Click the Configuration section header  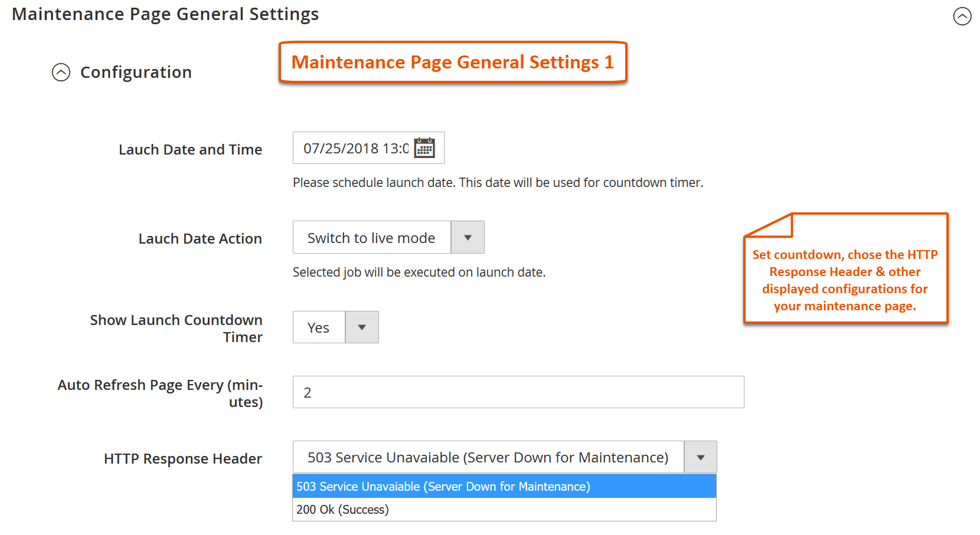point(136,72)
